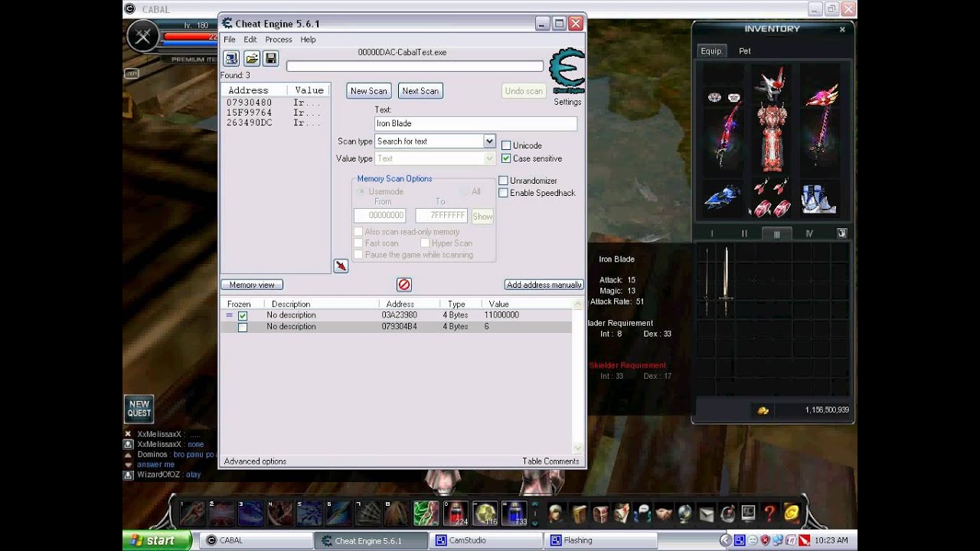980x551 pixels.
Task: Switch to CamStudio in taskbar
Action: point(485,540)
